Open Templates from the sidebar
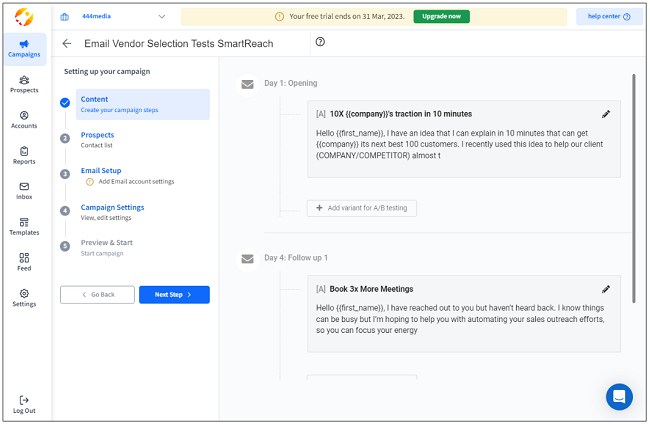The height and width of the screenshot is (425, 650). (24, 226)
